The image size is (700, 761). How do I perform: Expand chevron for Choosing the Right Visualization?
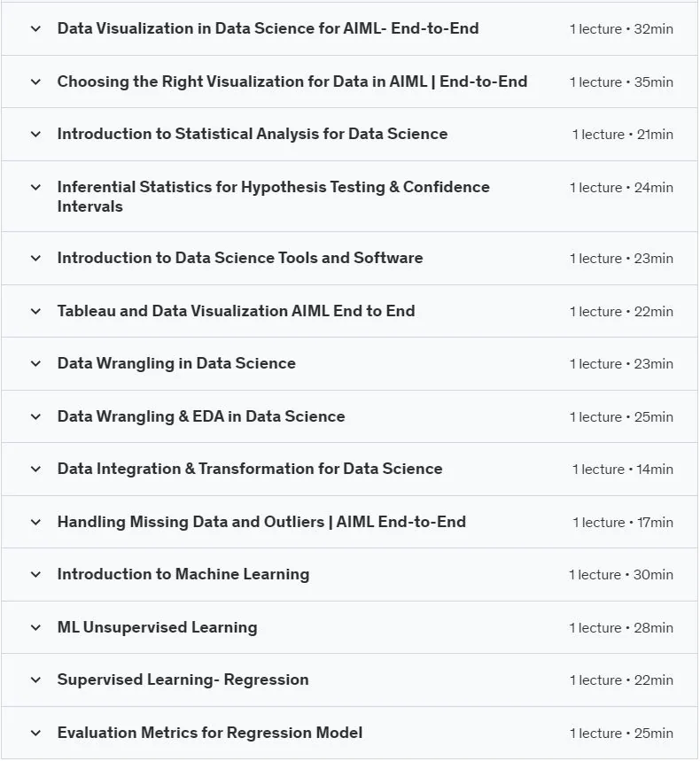35,82
